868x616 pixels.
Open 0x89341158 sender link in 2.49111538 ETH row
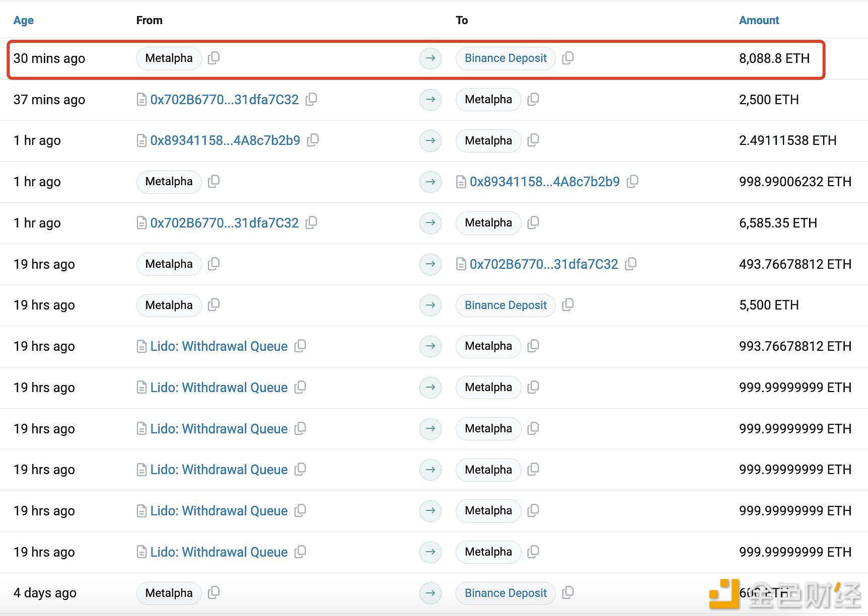pyautogui.click(x=225, y=140)
